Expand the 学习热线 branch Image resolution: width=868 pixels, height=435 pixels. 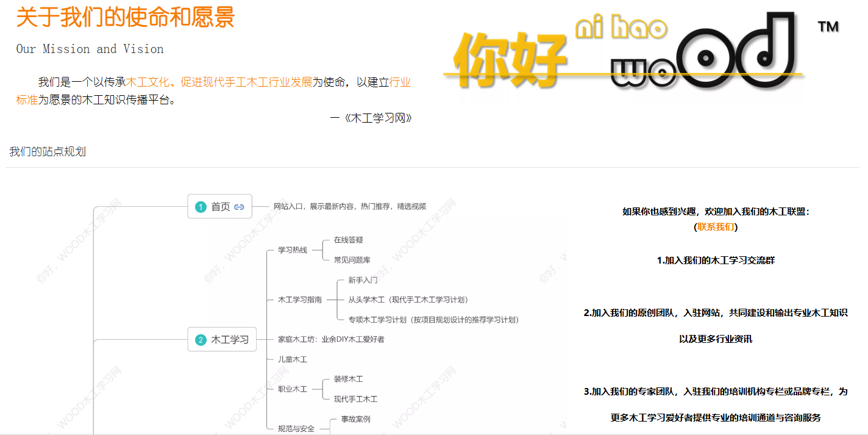(x=293, y=250)
